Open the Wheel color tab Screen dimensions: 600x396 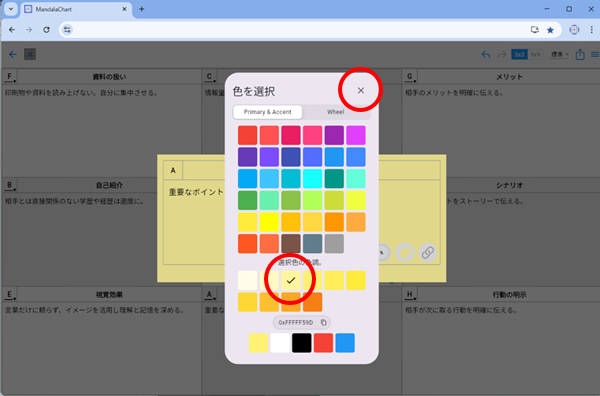(335, 112)
